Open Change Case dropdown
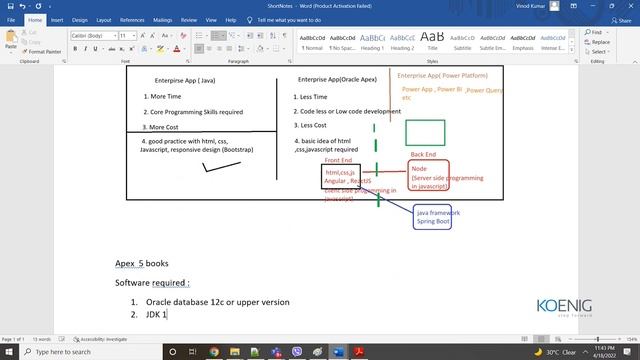The image size is (640, 360). pos(166,36)
